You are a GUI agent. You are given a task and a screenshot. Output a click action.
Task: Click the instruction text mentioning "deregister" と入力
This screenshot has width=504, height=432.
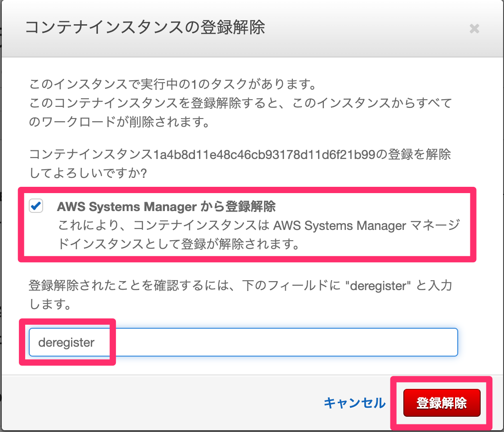(x=240, y=286)
